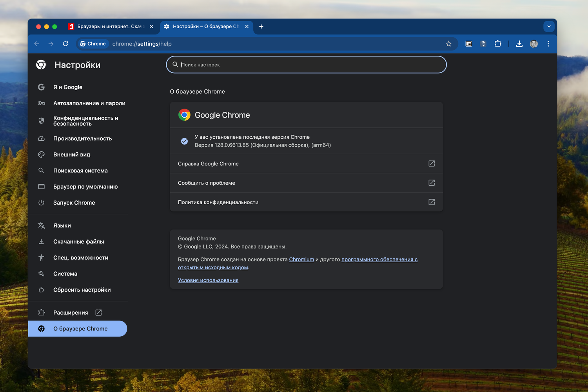Click the Chrome site chip in the address bar
The width and height of the screenshot is (588, 392).
[93, 44]
